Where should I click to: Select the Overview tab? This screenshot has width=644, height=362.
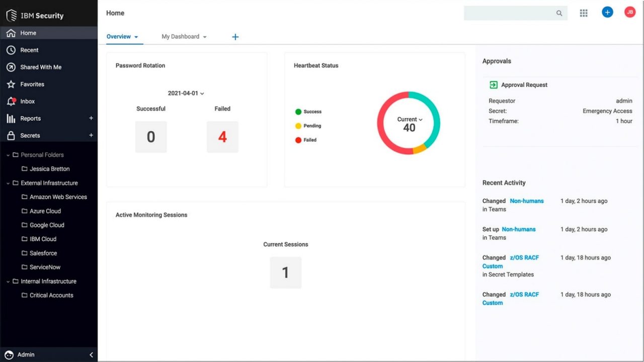click(119, 36)
